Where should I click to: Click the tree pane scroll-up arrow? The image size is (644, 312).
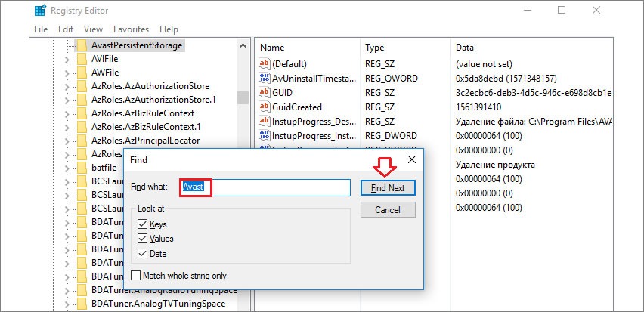pyautogui.click(x=243, y=45)
